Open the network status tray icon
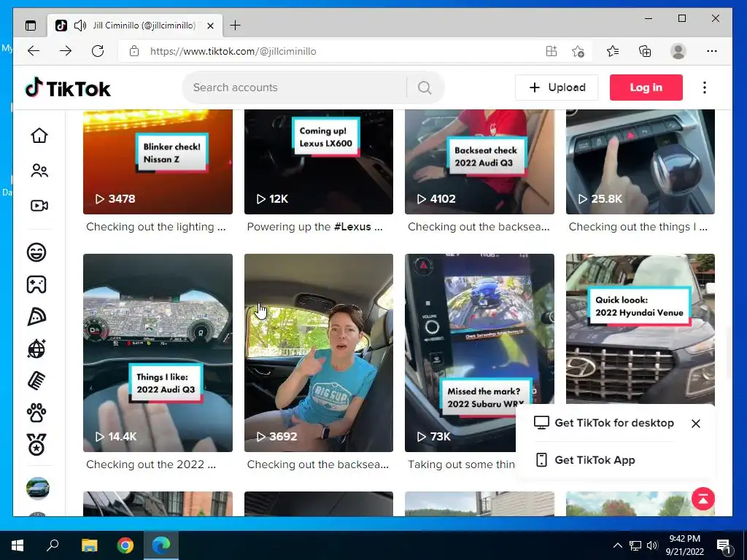 (x=635, y=545)
